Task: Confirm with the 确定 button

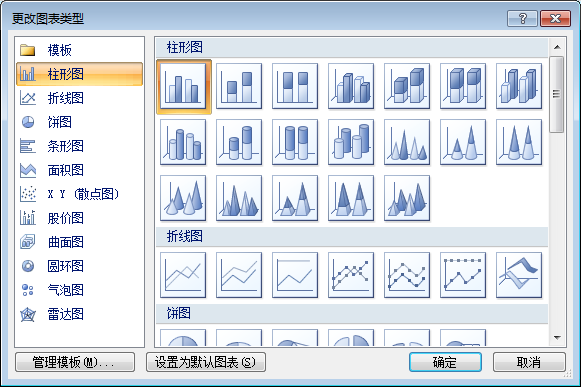Action: tap(445, 362)
